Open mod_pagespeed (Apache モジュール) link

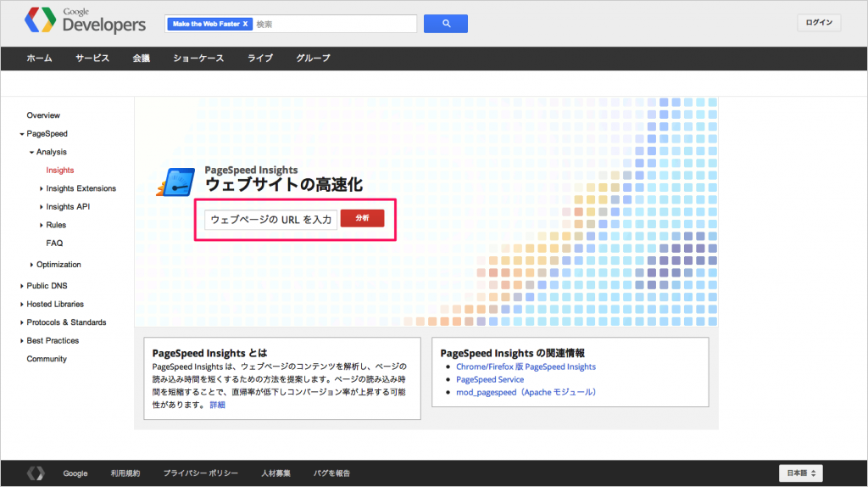pyautogui.click(x=526, y=392)
